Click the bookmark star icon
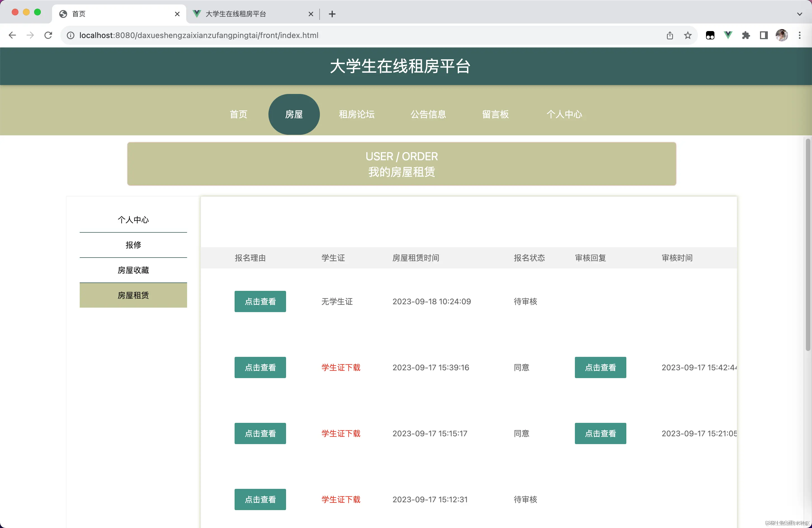The image size is (812, 528). tap(688, 35)
